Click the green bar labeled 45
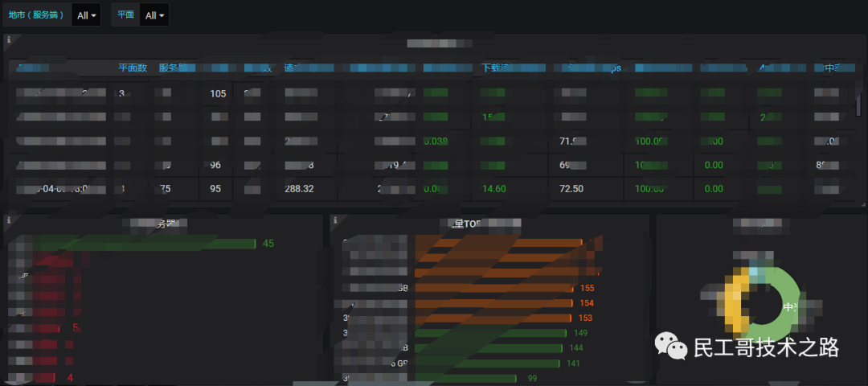868x386 pixels. tap(144, 244)
